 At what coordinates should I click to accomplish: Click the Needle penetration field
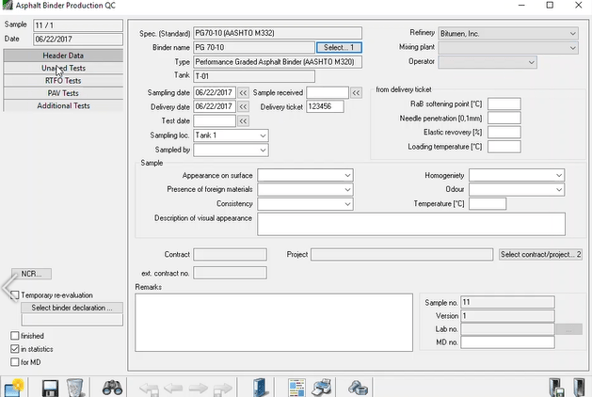[504, 118]
